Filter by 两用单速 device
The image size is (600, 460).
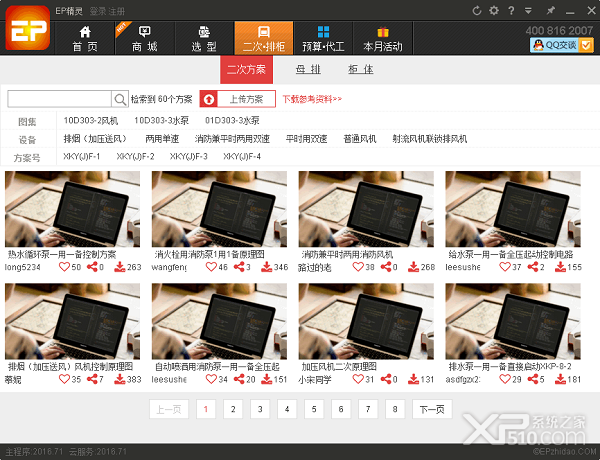(x=162, y=139)
